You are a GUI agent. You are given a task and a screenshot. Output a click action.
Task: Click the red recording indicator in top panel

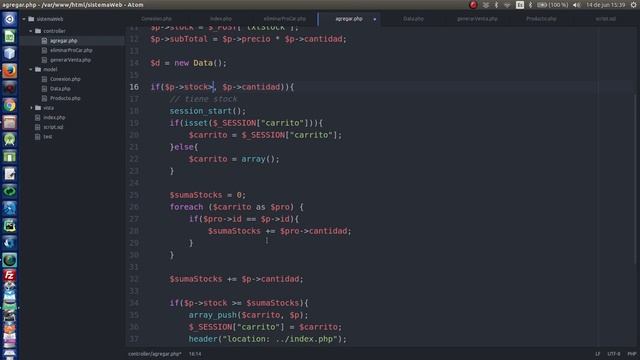pyautogui.click(x=473, y=5)
